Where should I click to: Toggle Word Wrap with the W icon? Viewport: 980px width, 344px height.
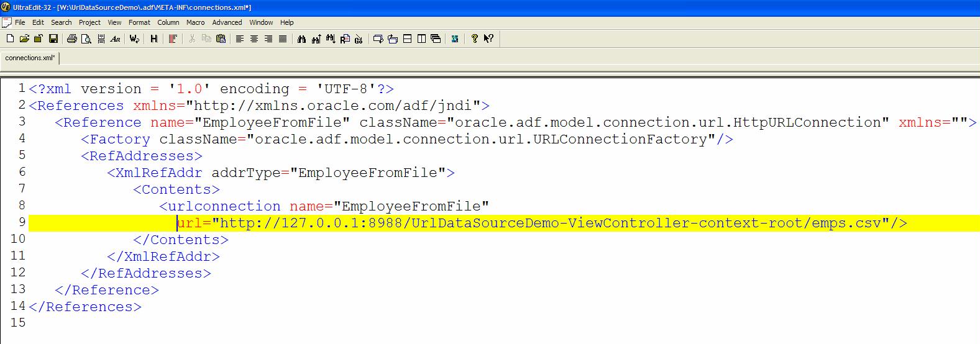coord(134,38)
